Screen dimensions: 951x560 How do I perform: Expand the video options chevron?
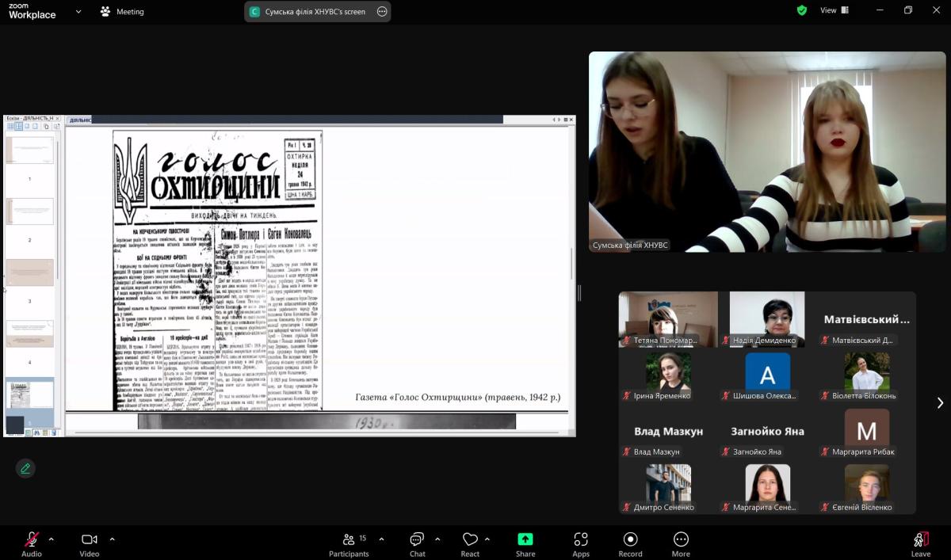pyautogui.click(x=112, y=539)
